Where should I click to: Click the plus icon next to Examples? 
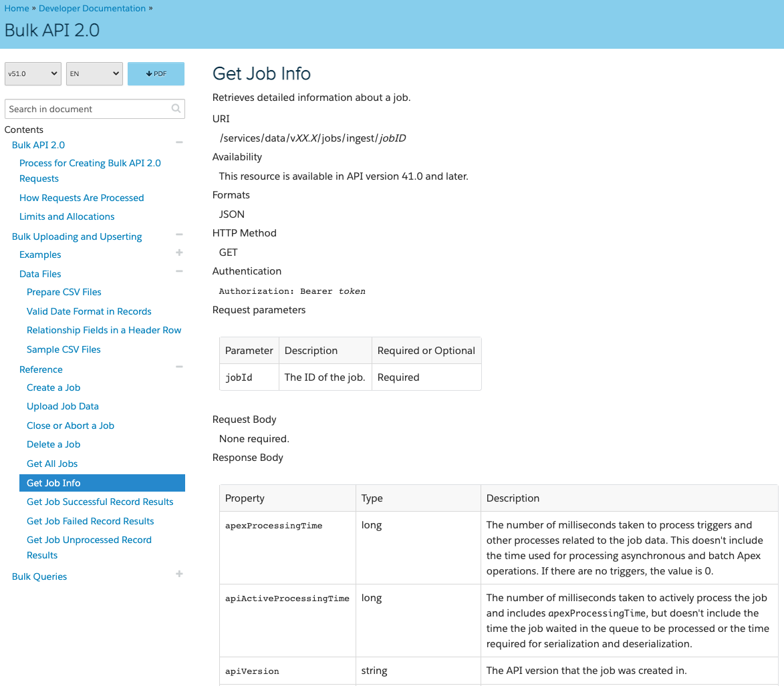pos(179,252)
